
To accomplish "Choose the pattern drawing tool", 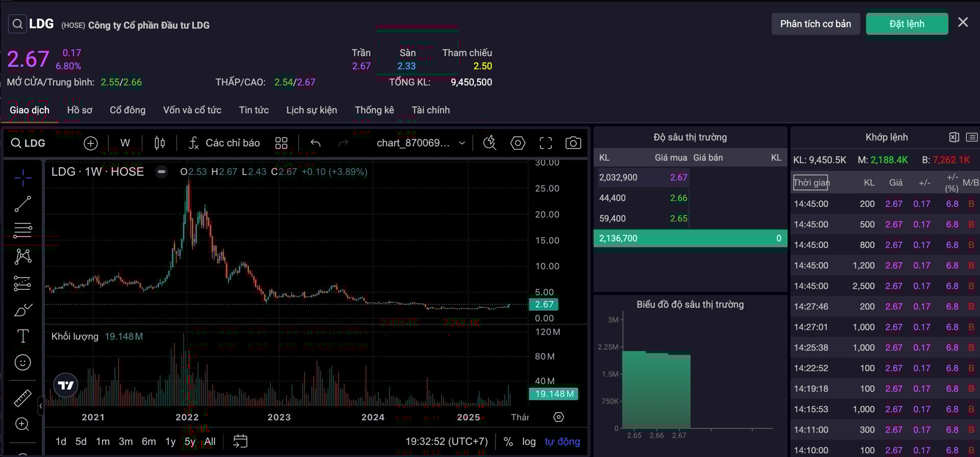I will point(23,256).
